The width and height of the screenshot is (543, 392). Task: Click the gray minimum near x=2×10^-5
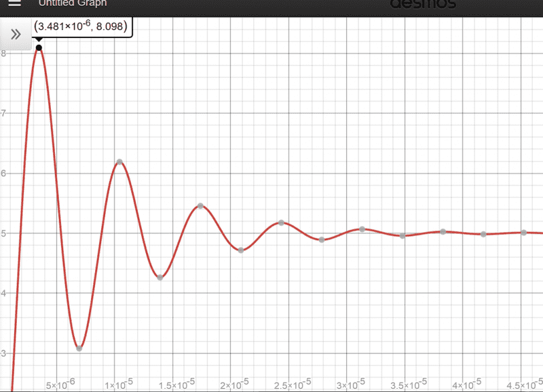241,250
